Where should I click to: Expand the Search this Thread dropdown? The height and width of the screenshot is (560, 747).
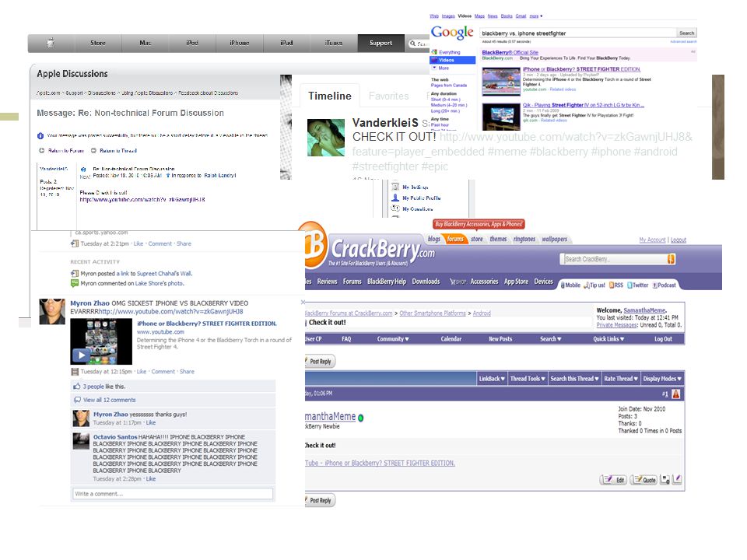[x=574, y=379]
